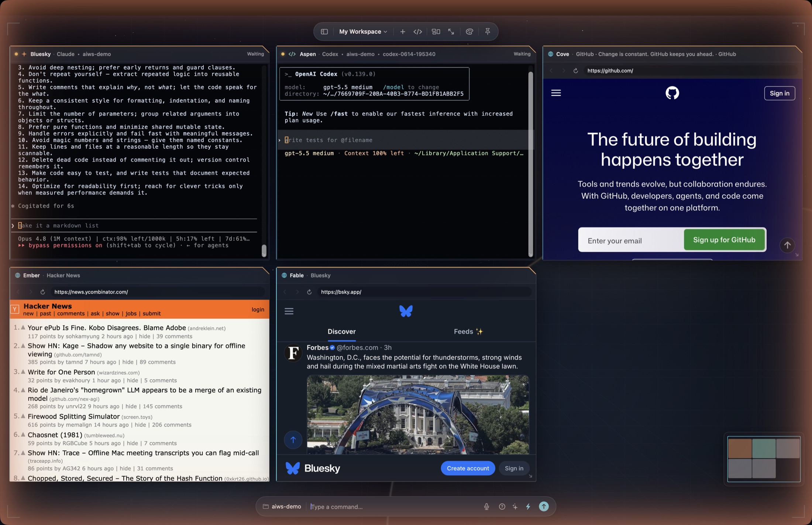This screenshot has width=812, height=525.
Task: Open Hacker News 'past' link
Action: click(45, 313)
